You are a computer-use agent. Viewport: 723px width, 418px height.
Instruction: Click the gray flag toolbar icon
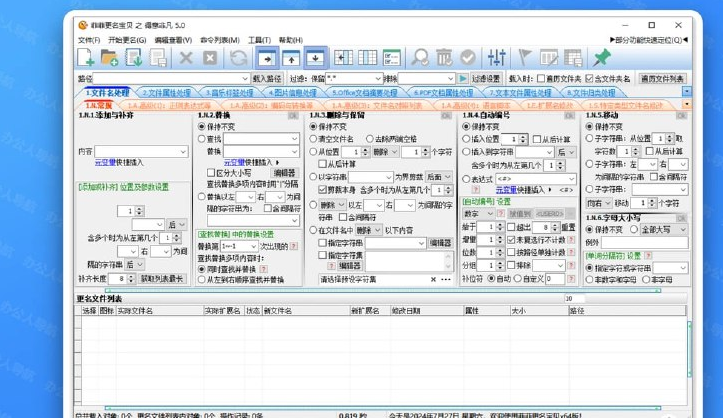tap(525, 58)
